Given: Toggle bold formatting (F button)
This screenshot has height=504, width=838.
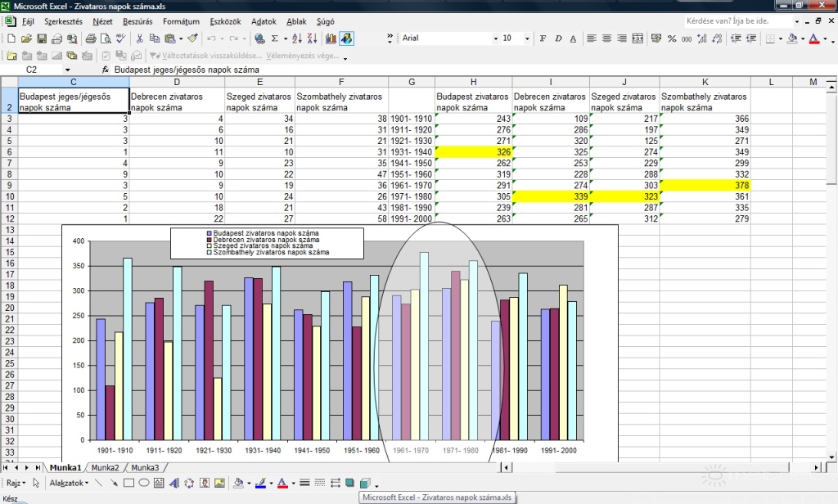Looking at the screenshot, I should [543, 38].
